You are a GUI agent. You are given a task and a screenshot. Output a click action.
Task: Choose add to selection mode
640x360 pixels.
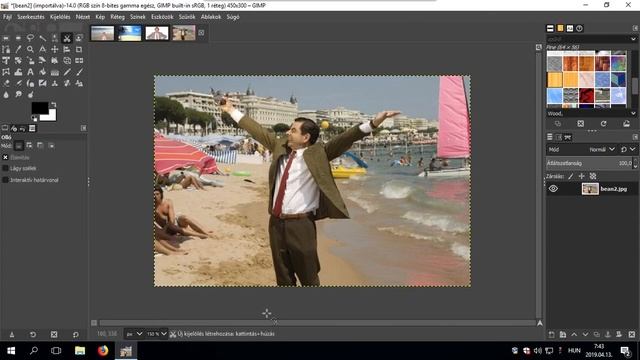[x=29, y=146]
